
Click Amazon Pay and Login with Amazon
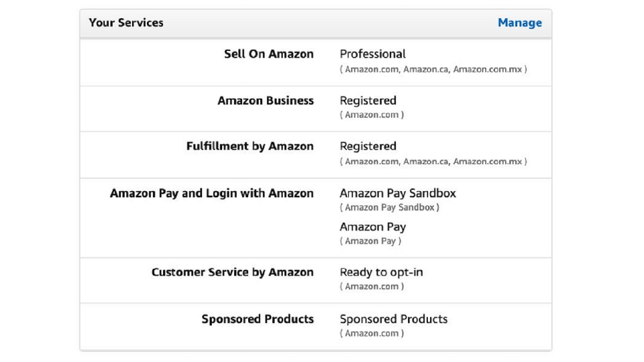(x=211, y=193)
